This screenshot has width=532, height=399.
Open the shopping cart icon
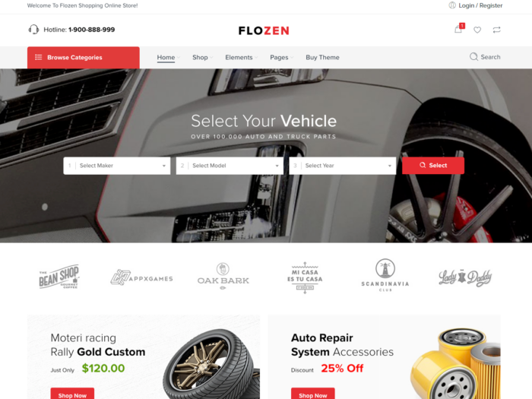point(458,29)
